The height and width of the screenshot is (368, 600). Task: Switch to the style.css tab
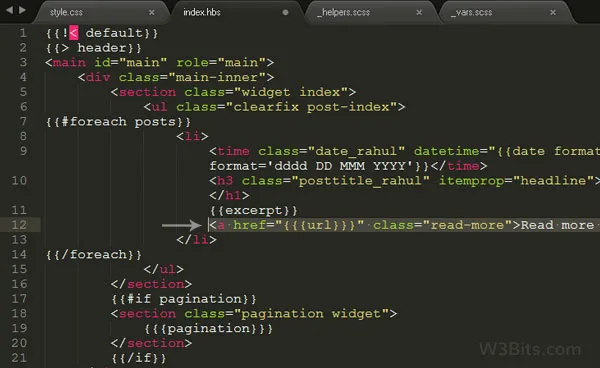tap(66, 13)
